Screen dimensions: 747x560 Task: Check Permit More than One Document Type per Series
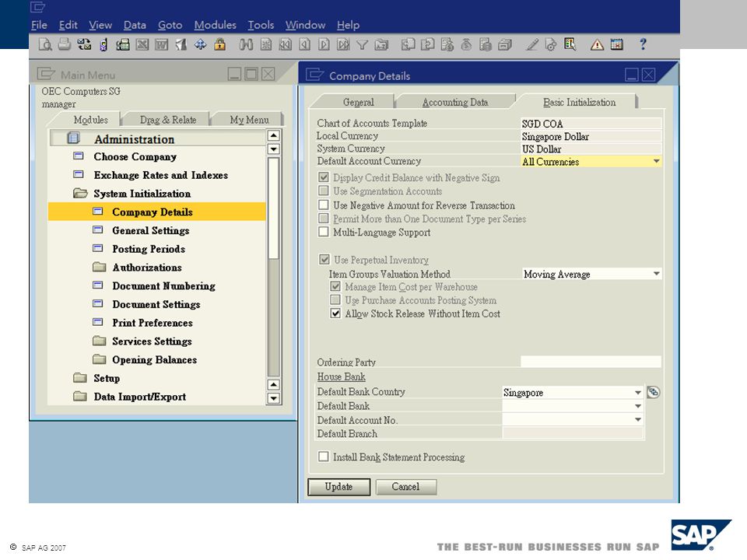coord(324,219)
